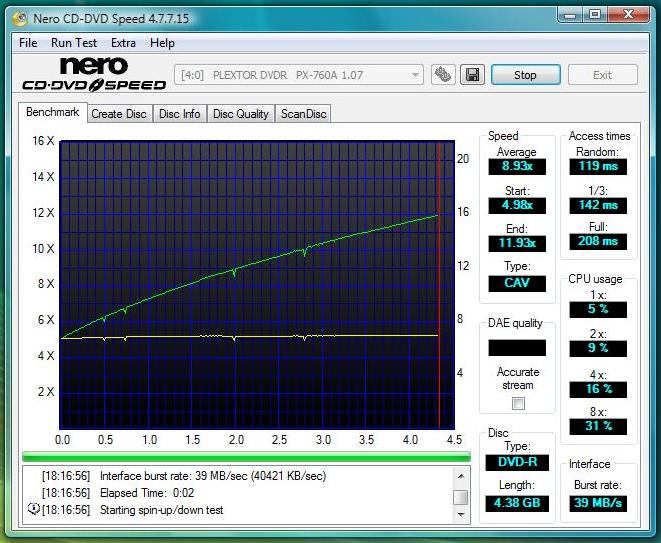Screen dimensions: 661x543
Task: Click the 1/3 access time 142 ms
Action: coord(598,205)
